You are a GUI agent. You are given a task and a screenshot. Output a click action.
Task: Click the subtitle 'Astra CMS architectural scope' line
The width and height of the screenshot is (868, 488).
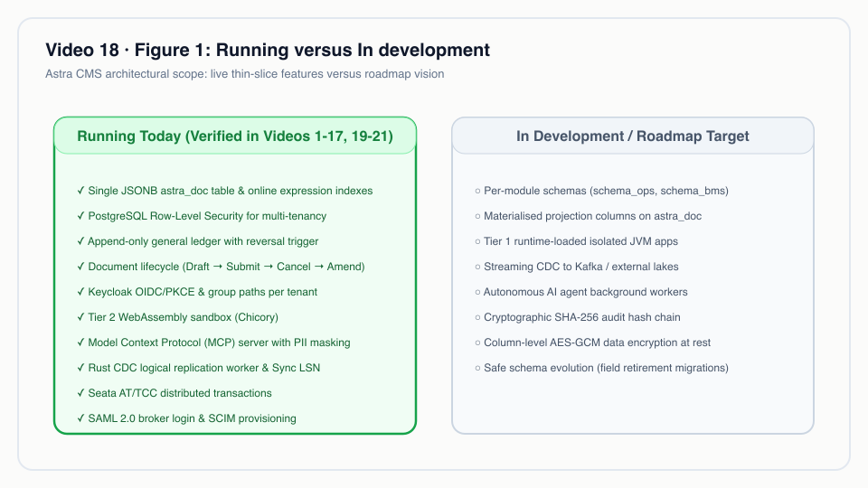pos(245,74)
